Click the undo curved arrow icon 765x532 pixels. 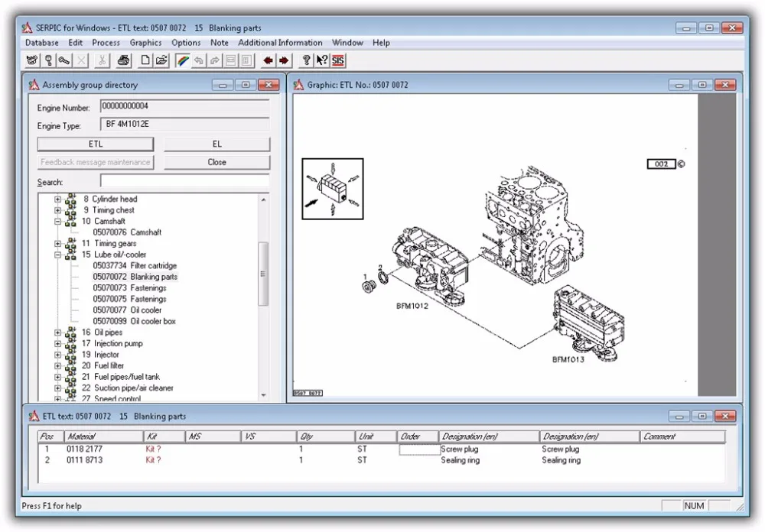click(199, 60)
